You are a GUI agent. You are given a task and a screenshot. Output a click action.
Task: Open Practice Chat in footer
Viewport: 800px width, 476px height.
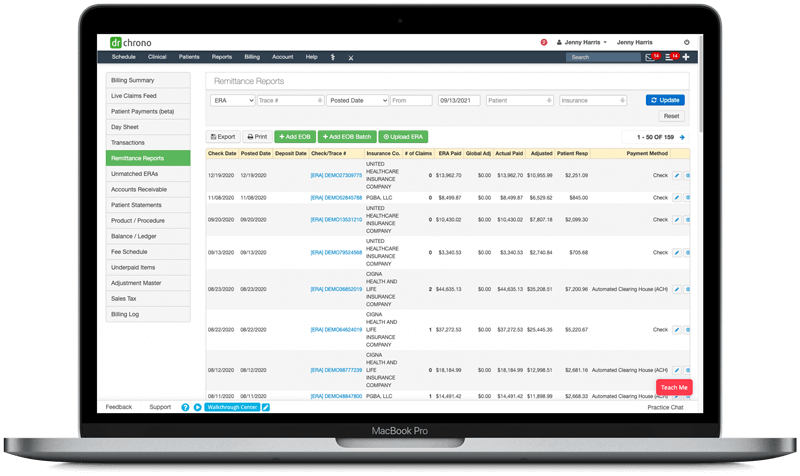click(x=665, y=408)
